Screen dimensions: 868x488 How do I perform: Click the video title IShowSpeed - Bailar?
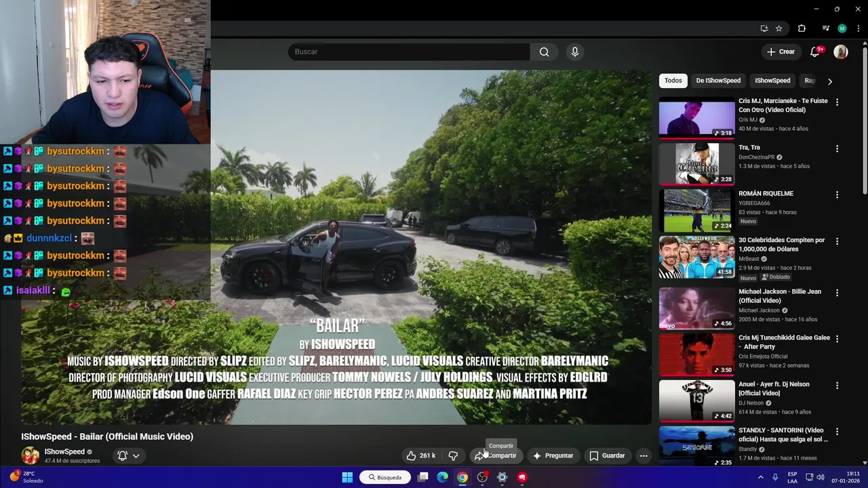tap(107, 436)
